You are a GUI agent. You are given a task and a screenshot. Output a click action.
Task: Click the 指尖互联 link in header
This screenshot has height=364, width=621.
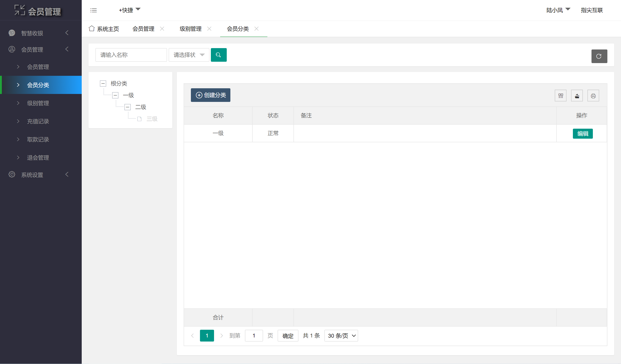(x=592, y=10)
